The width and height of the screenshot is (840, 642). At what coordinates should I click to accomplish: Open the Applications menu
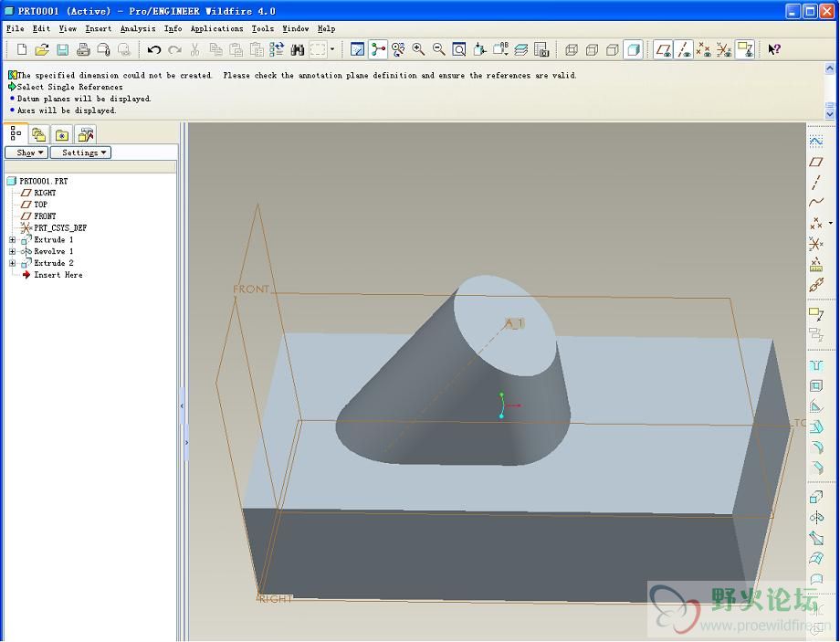click(x=217, y=29)
